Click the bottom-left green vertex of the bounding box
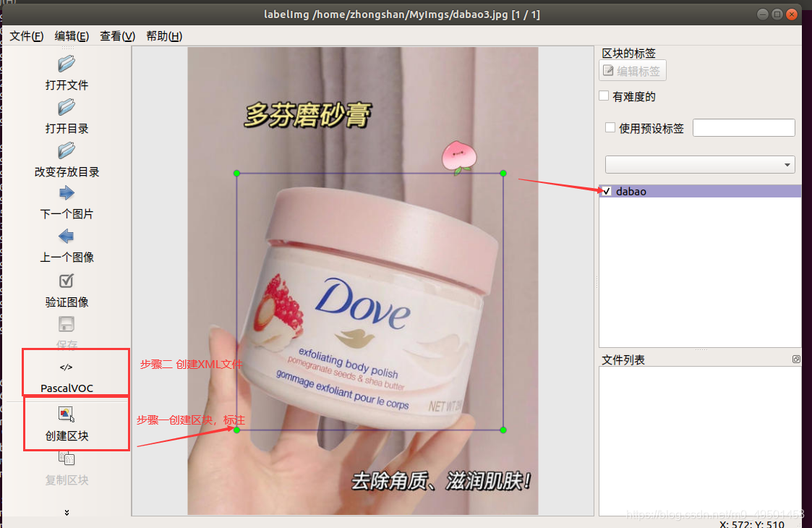 (236, 430)
